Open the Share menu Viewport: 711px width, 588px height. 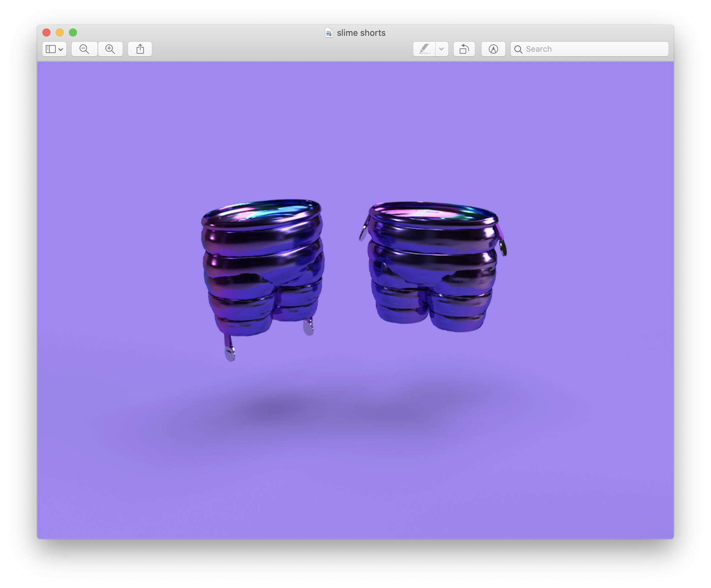140,49
